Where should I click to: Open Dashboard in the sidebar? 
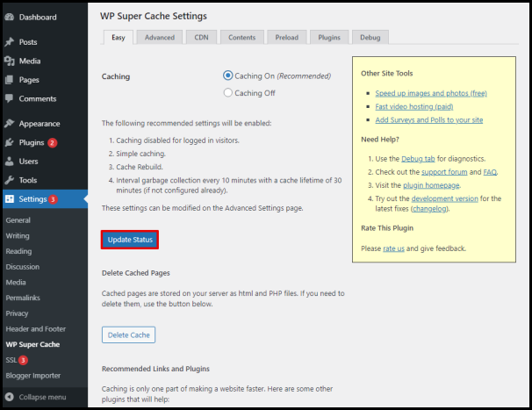click(x=38, y=17)
